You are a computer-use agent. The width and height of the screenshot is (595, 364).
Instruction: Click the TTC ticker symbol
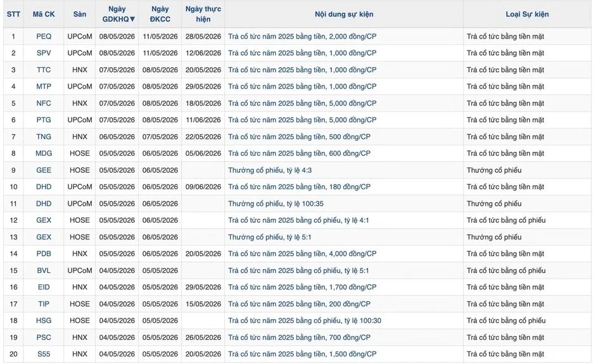tap(44, 70)
